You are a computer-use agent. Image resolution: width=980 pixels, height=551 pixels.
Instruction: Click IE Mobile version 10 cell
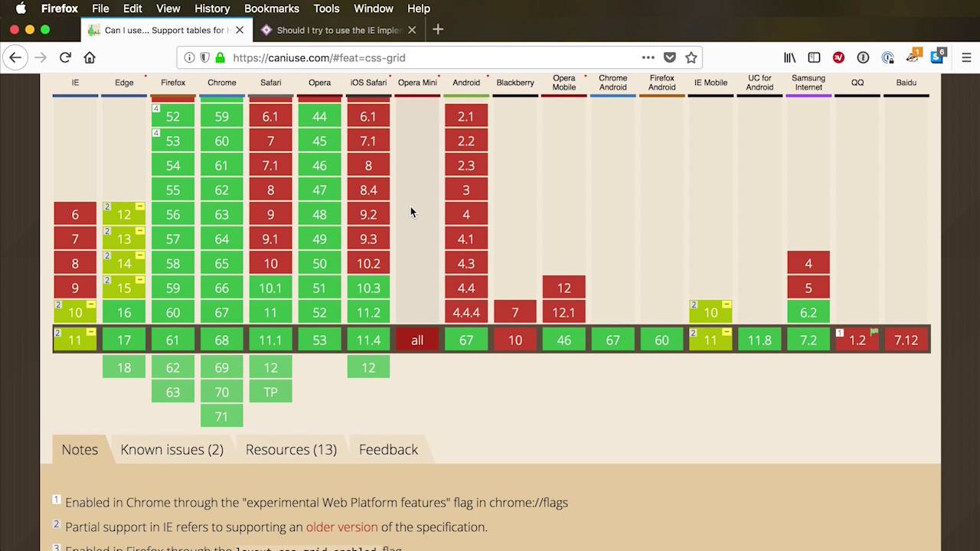(710, 312)
